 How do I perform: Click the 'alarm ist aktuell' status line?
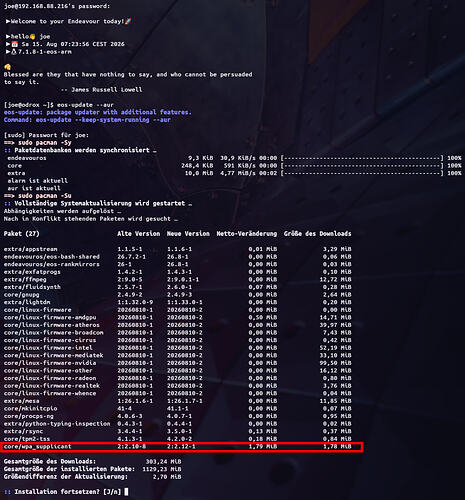tap(38, 181)
